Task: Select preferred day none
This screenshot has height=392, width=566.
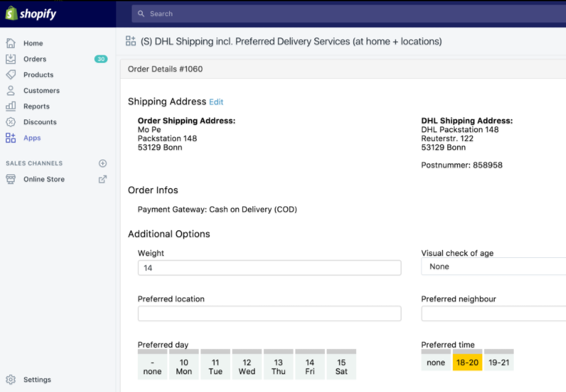Action: tap(153, 364)
